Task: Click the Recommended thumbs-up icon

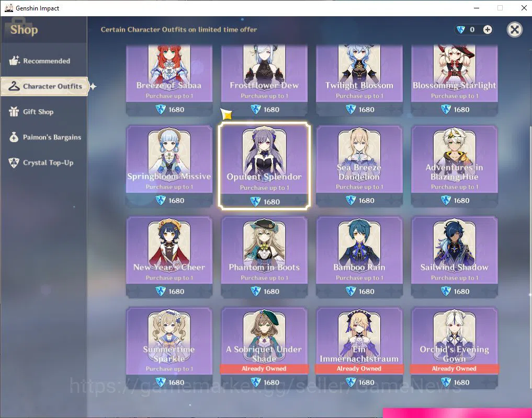Action: (x=14, y=61)
